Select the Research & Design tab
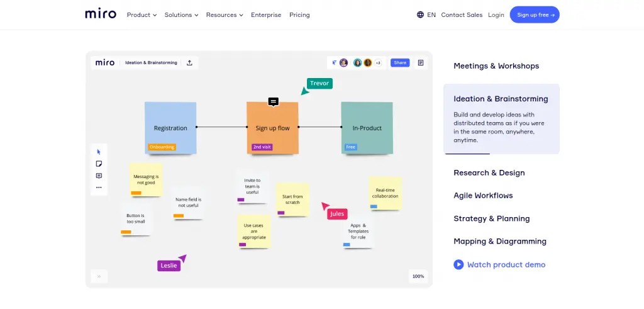Image resolution: width=644 pixels, height=309 pixels. 489,172
